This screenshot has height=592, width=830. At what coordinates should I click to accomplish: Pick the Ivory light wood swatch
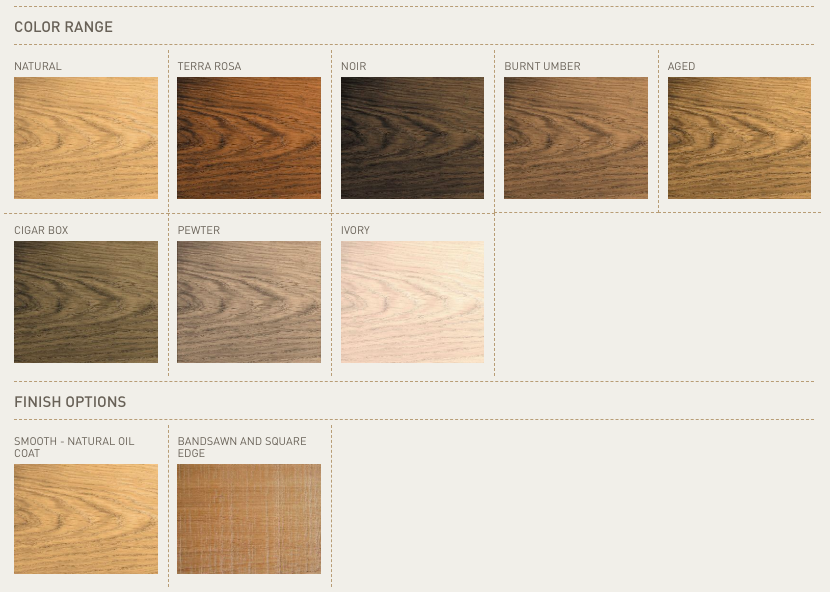(412, 302)
